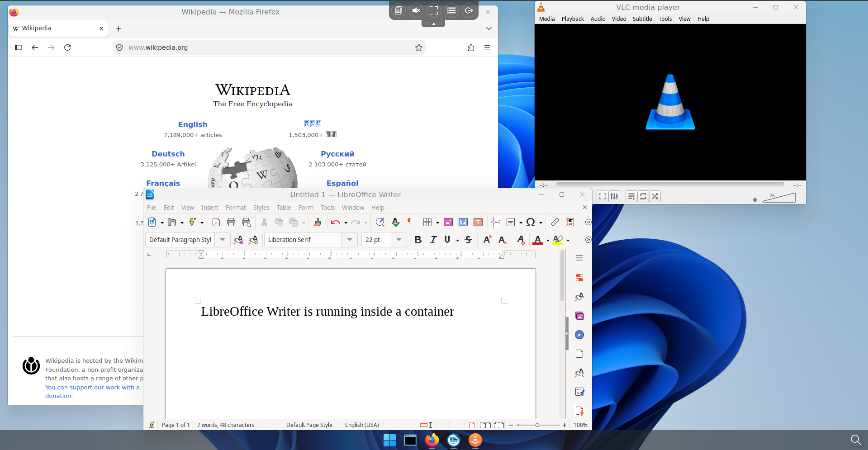This screenshot has width=868, height=450.
Task: Open Liberation Serif font name dropdown
Action: 350,240
